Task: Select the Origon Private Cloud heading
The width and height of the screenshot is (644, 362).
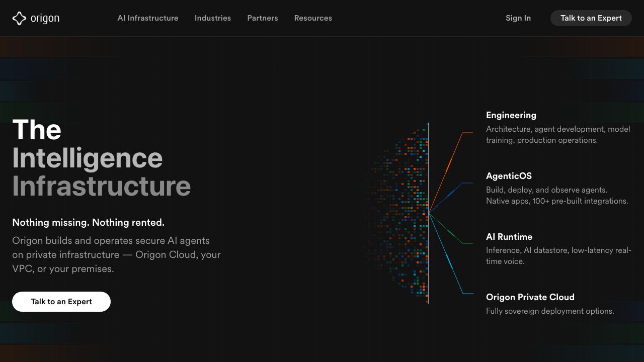Action: [x=530, y=297]
